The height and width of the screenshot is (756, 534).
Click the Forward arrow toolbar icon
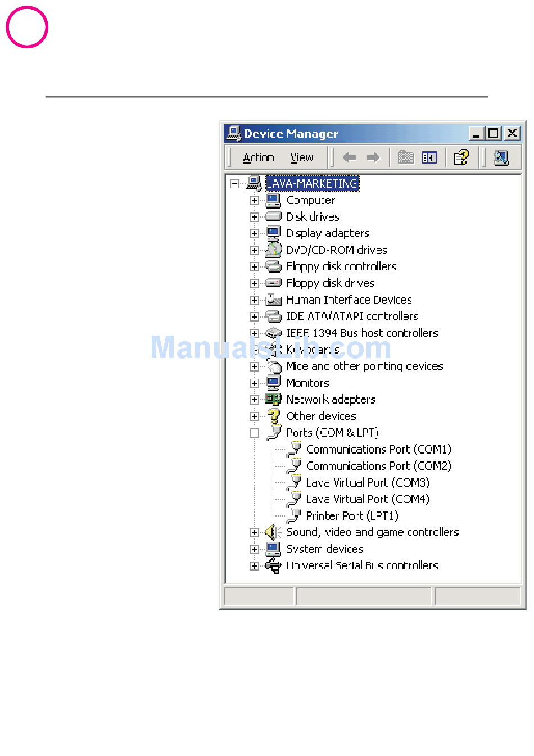(373, 157)
